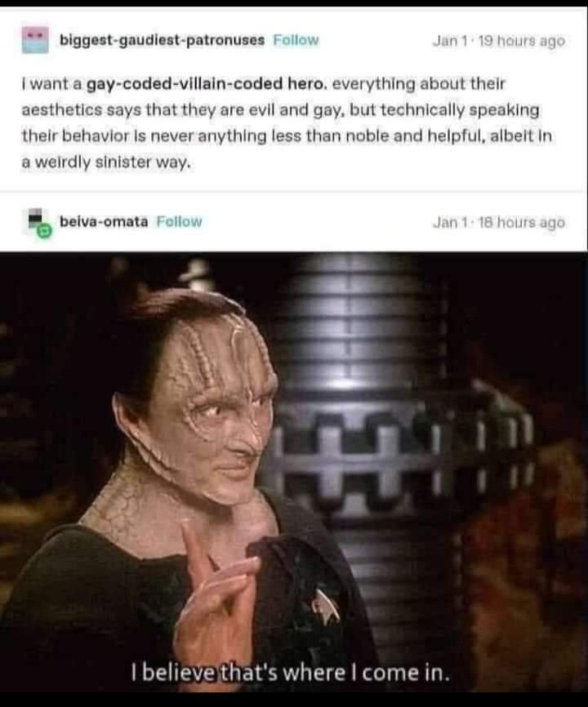Open the 'Jan 1 · 18 hours ago' timestamp
Screen dimensions: 588x707
tap(498, 222)
